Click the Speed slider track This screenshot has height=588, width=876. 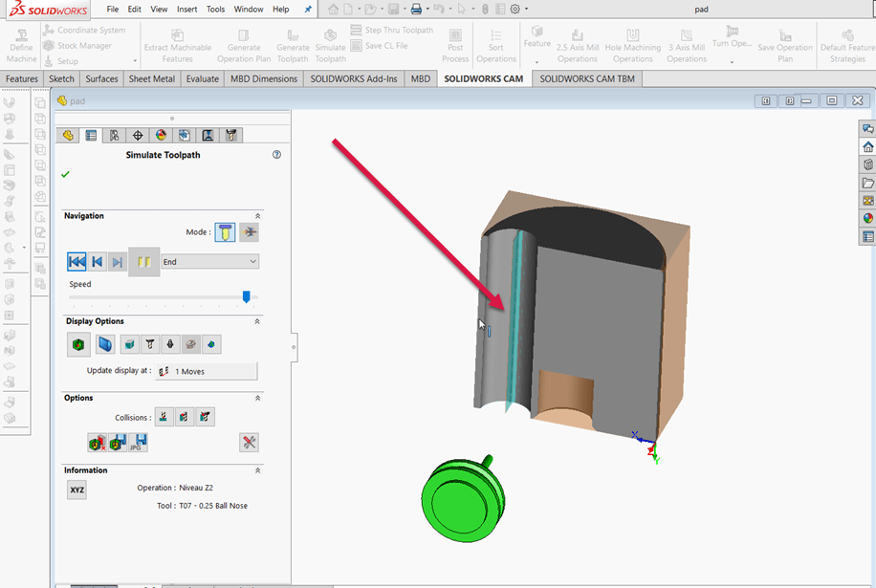164,297
